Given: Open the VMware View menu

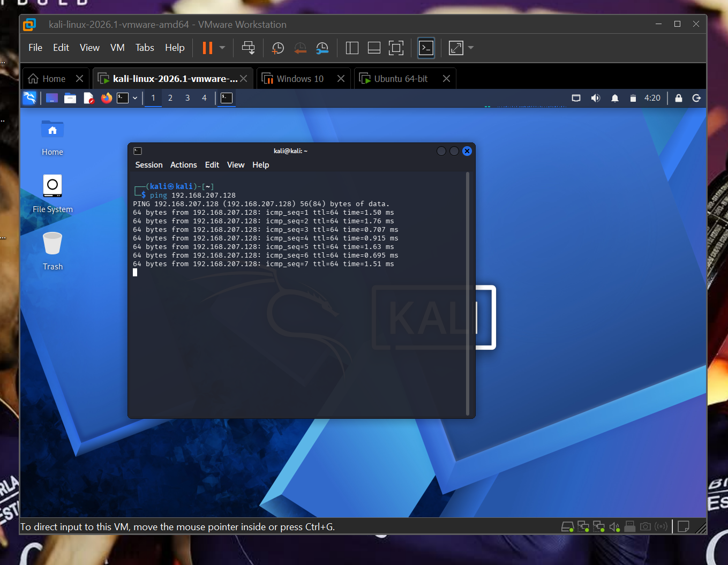Looking at the screenshot, I should [x=89, y=48].
